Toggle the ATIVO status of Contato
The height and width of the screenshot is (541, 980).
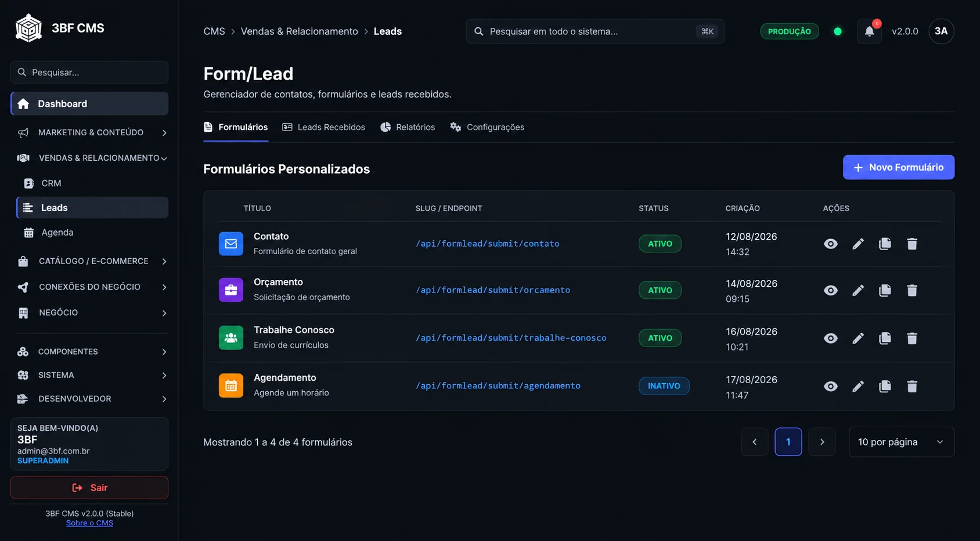coord(660,244)
